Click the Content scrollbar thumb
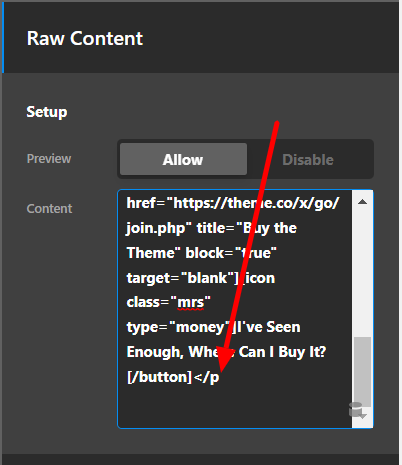Screen dimensions: 402x465 [x=362, y=372]
